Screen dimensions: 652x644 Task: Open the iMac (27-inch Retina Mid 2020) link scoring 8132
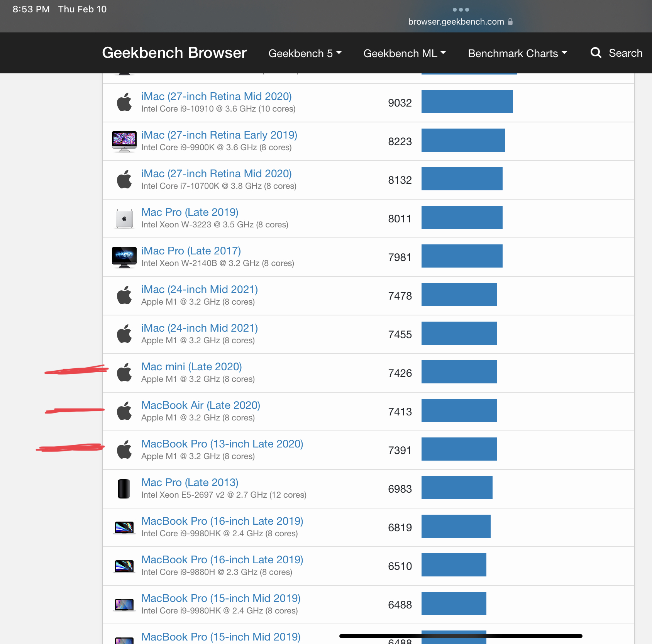pyautogui.click(x=217, y=174)
